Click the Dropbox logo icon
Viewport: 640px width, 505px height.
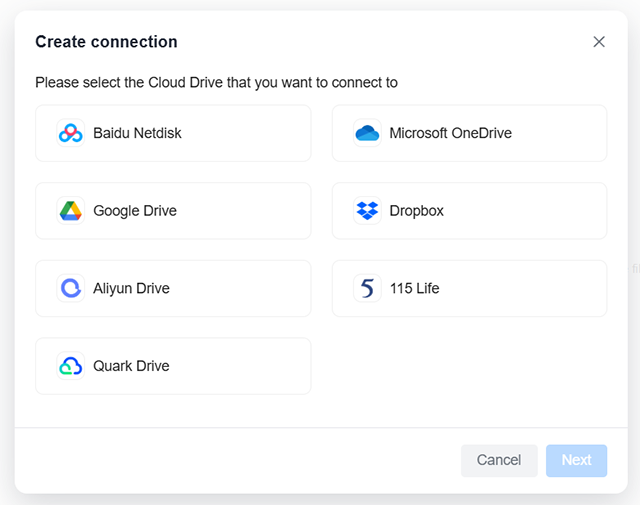click(x=367, y=211)
